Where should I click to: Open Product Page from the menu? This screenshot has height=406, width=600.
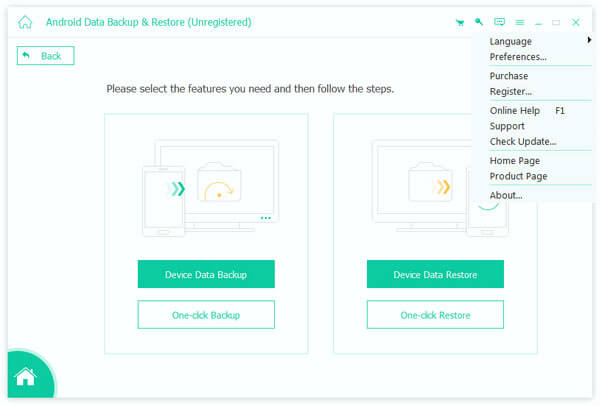518,176
